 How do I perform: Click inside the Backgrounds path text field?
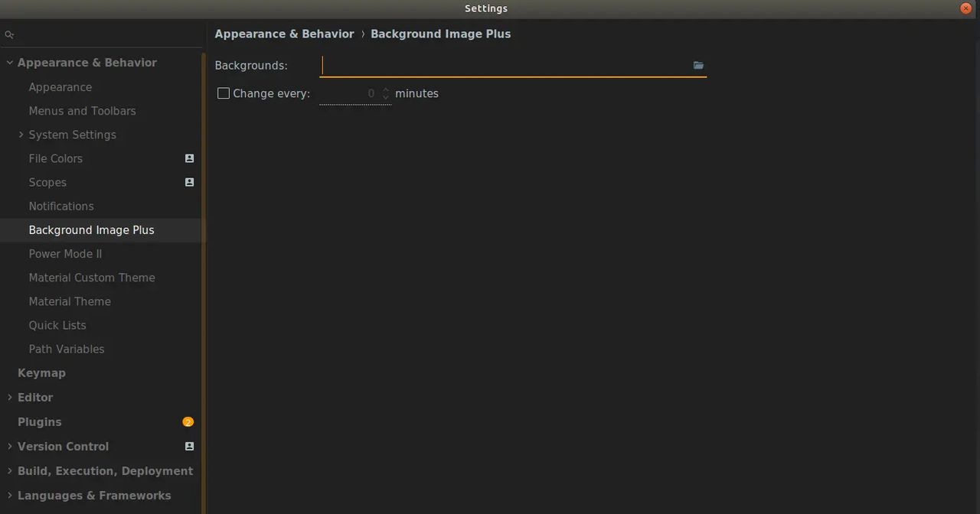pos(505,66)
